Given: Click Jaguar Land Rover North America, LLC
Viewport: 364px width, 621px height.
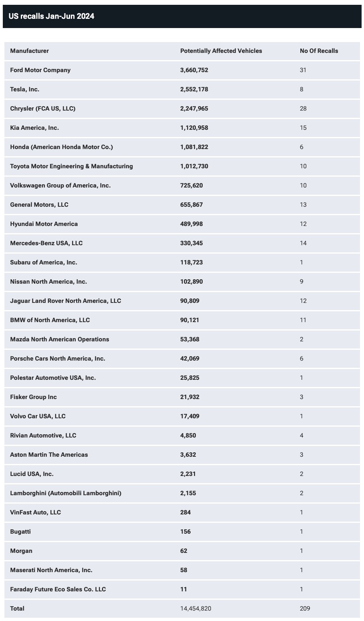Looking at the screenshot, I should [x=66, y=301].
